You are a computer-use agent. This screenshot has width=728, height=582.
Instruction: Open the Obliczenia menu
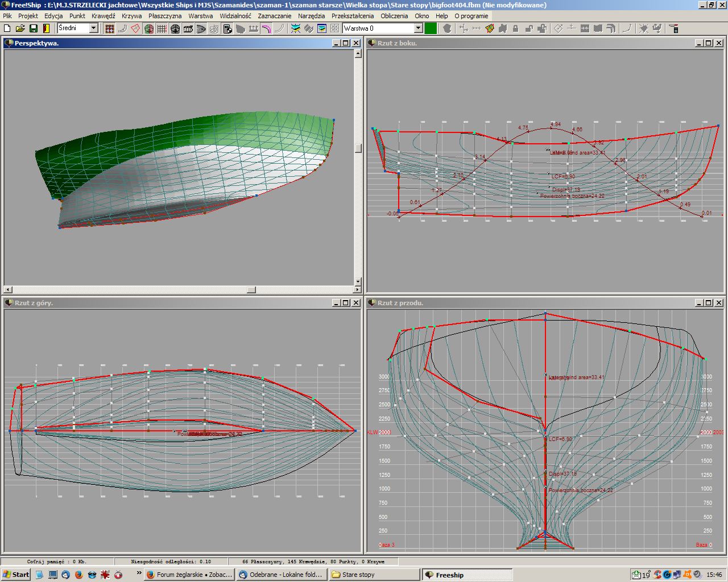tap(394, 16)
